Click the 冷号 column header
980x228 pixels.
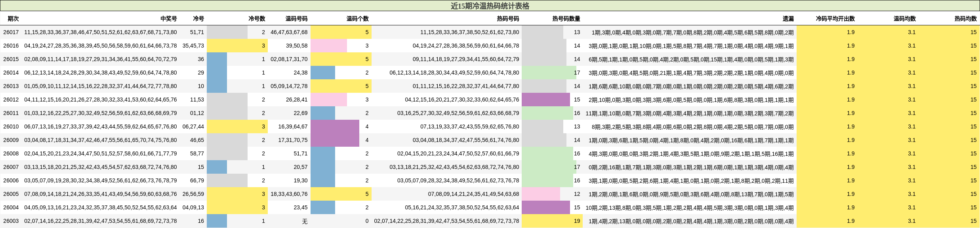(x=198, y=19)
